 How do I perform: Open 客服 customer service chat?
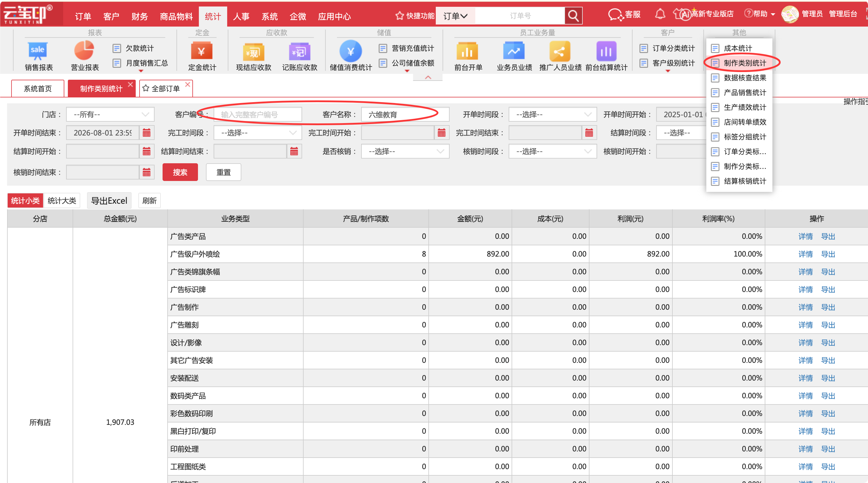(x=624, y=14)
